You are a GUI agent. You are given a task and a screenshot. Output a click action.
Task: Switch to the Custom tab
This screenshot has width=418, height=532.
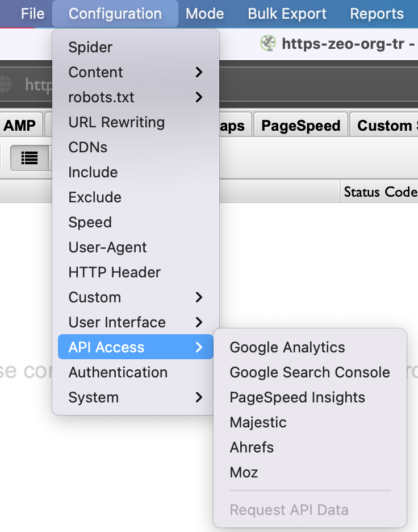click(385, 125)
